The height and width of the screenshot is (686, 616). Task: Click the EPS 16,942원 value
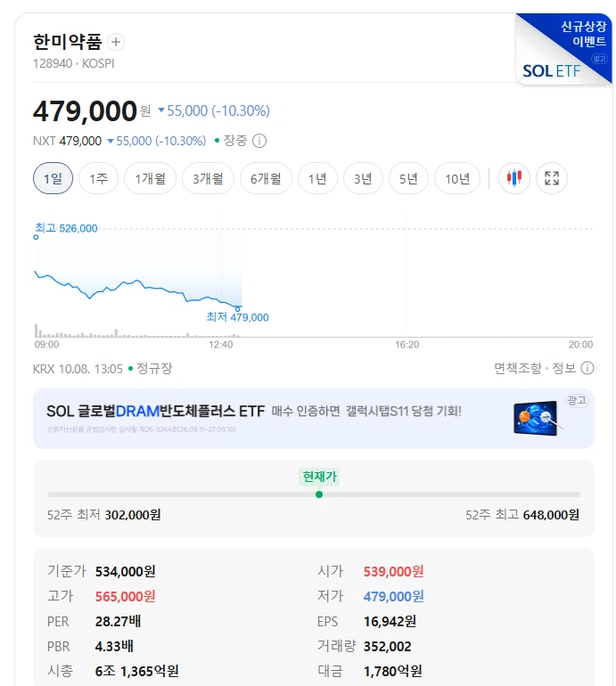point(390,621)
